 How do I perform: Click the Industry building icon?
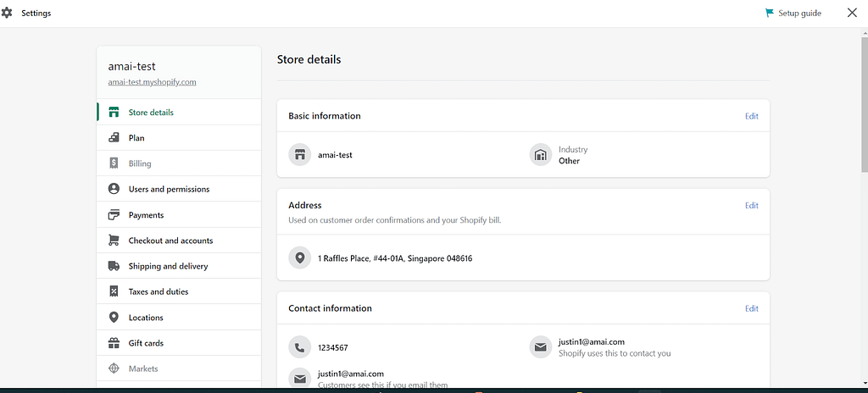(541, 154)
